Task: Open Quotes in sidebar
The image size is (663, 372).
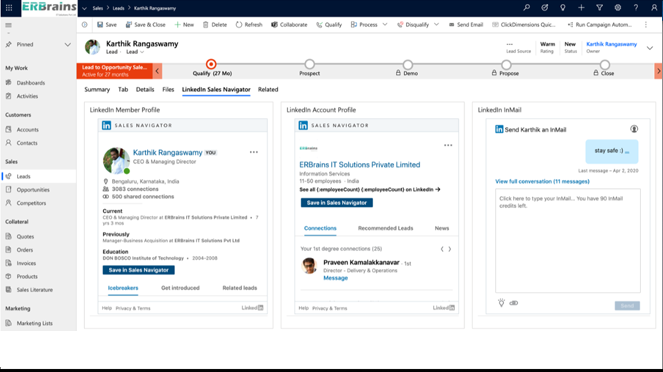Action: [x=25, y=236]
